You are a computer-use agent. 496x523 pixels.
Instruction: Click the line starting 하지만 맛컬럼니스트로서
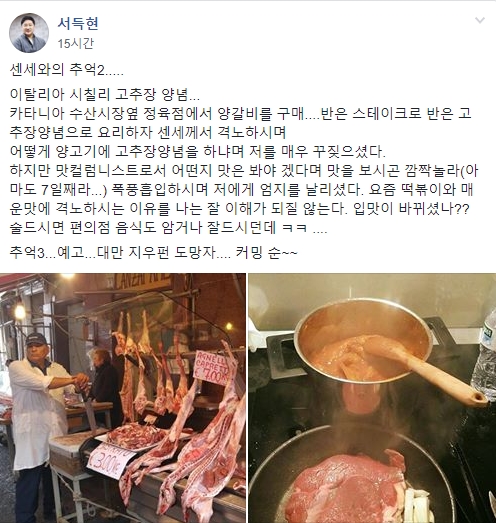click(x=244, y=171)
